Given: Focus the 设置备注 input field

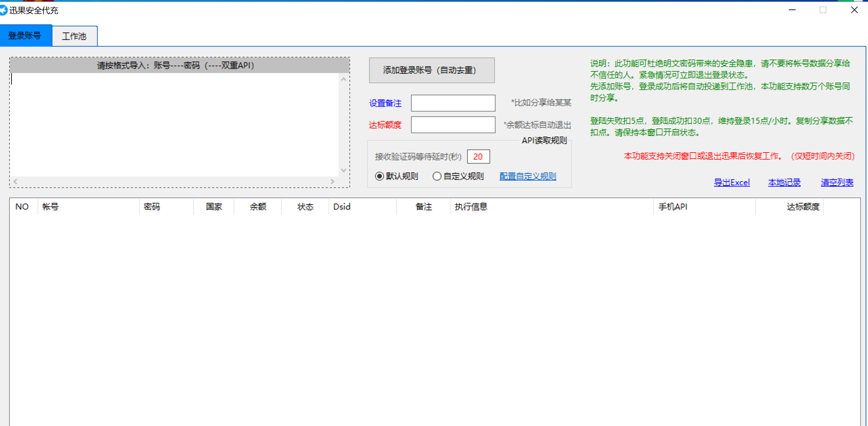Looking at the screenshot, I should coord(453,103).
